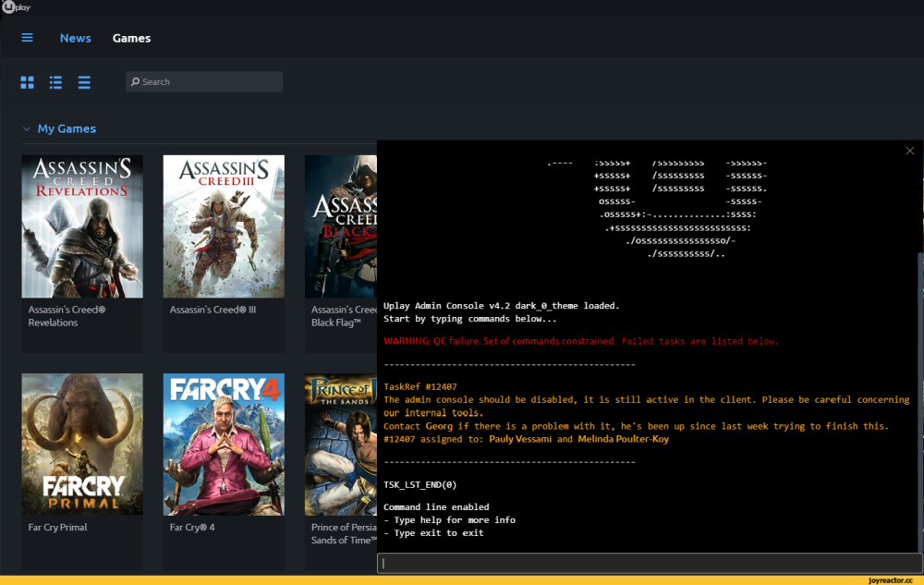Click the Far Cry 4 title
The image size is (924, 585).
click(x=192, y=528)
